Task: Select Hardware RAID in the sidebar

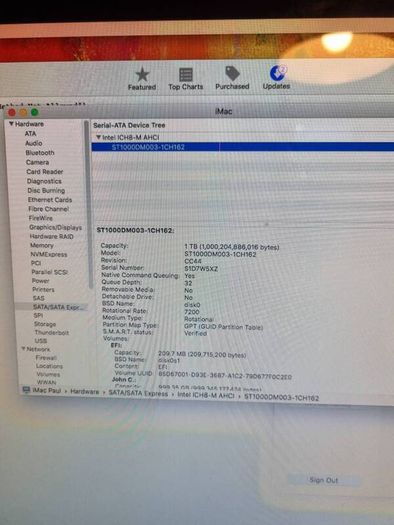Action: 52,236
